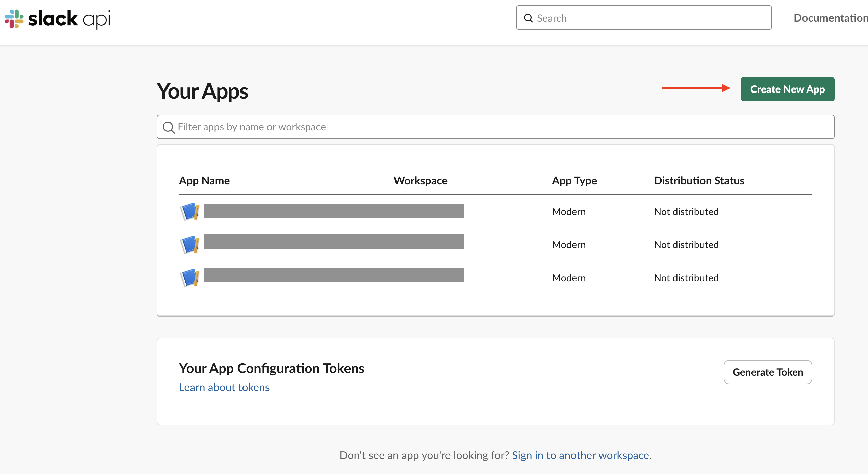Click the magnifier icon in top search
The height and width of the screenshot is (474, 868).
click(x=528, y=18)
